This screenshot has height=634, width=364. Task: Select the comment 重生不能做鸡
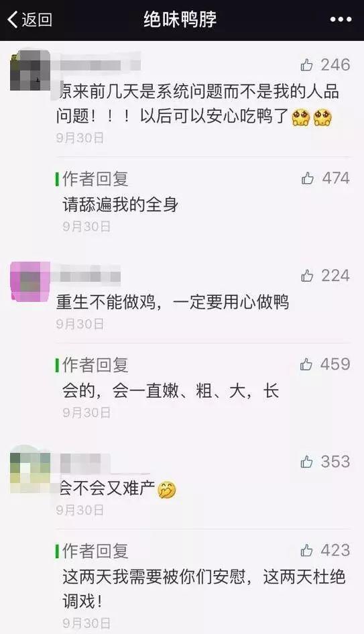(173, 302)
